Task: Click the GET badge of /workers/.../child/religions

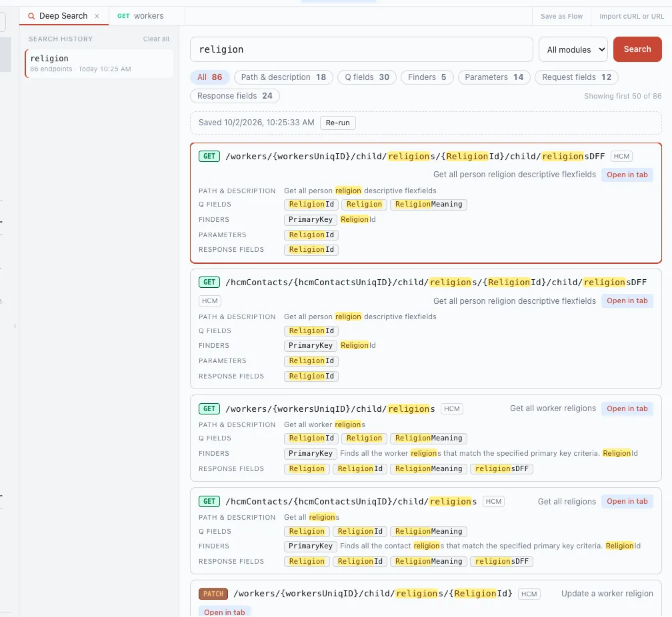Action: [209, 408]
